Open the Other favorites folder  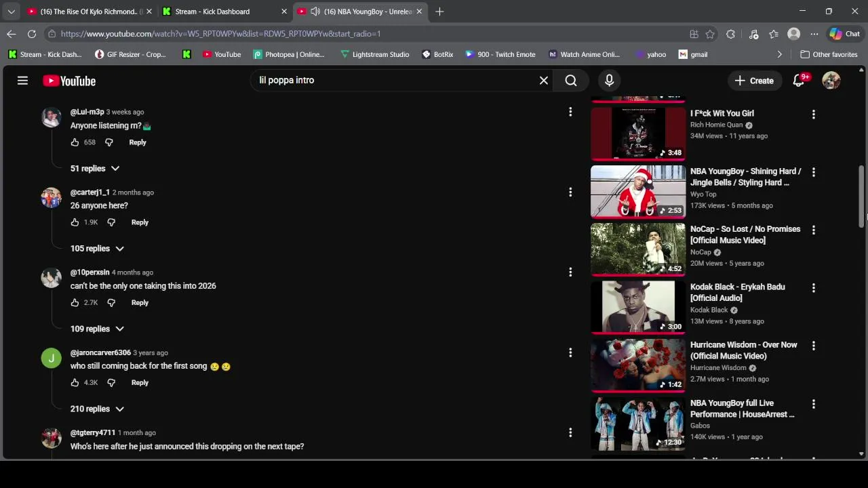(x=829, y=54)
